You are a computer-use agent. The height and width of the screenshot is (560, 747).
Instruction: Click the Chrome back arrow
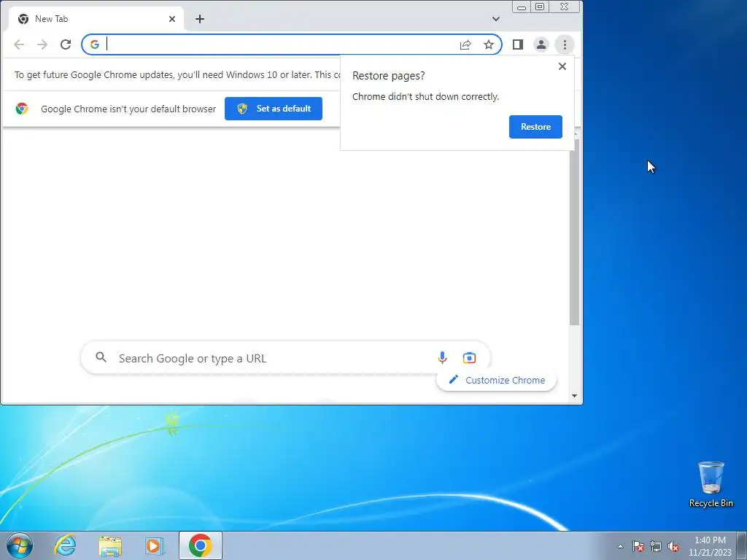19,44
